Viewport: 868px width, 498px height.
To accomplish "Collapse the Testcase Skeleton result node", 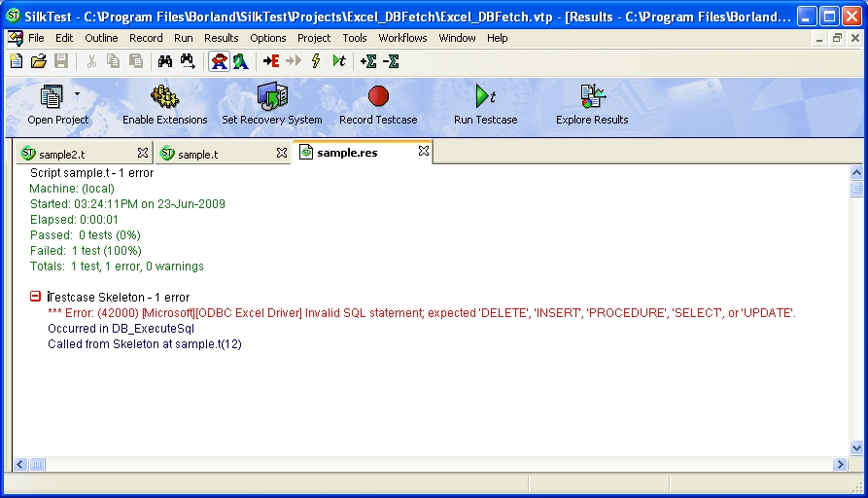I will [35, 297].
